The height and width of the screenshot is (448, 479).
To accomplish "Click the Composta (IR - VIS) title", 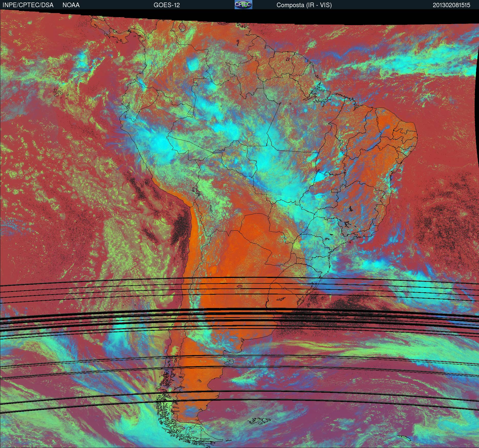I will coord(304,5).
